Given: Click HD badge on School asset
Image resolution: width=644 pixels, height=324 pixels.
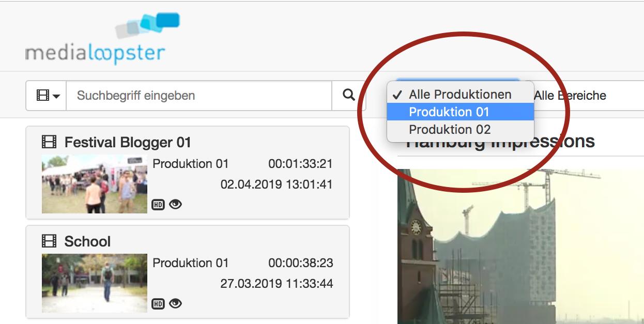Looking at the screenshot, I should (158, 304).
